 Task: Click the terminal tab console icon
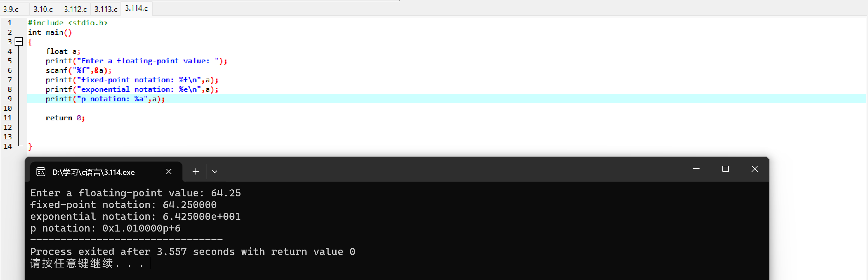point(41,172)
